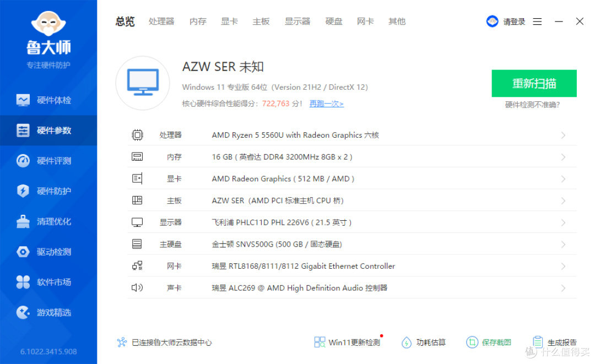Click the 16 GB DDR4 3200MHz memory text
Viewport: 595px width, 364px height.
click(282, 157)
